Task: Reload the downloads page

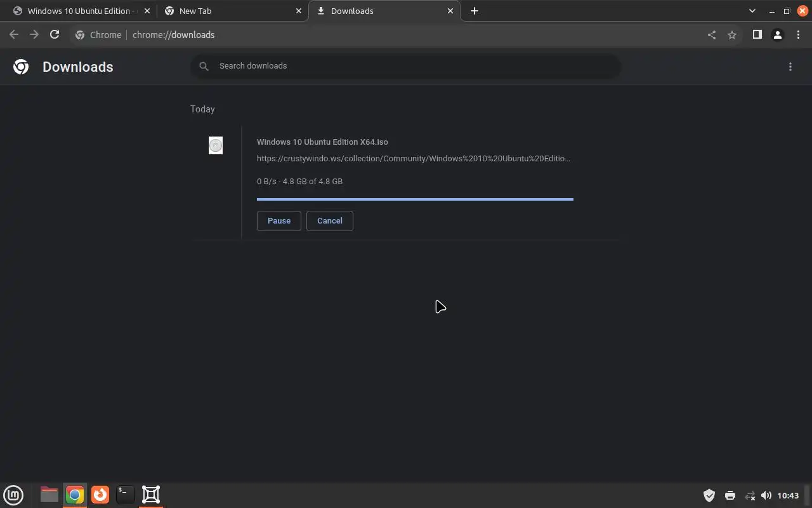Action: click(x=55, y=35)
